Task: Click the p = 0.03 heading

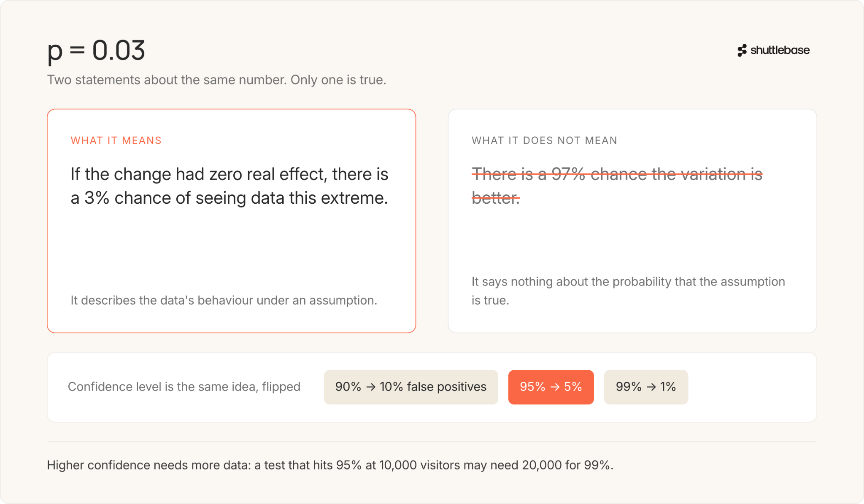Action: [x=96, y=51]
